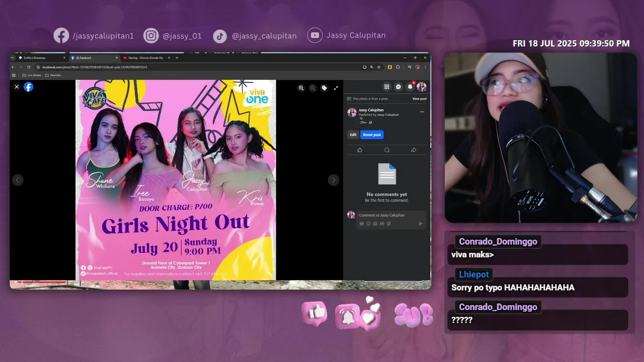Send the comment with arrow icon
This screenshot has height=362, width=644.
pos(421,223)
